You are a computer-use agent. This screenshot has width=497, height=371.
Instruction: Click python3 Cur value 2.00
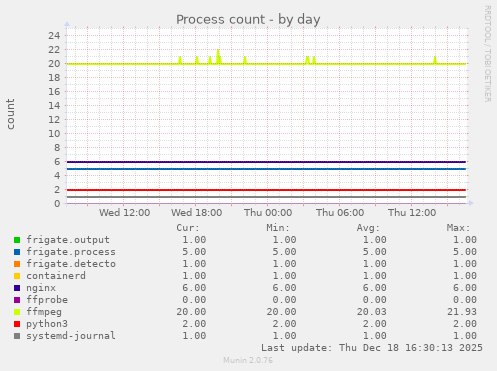pos(194,324)
